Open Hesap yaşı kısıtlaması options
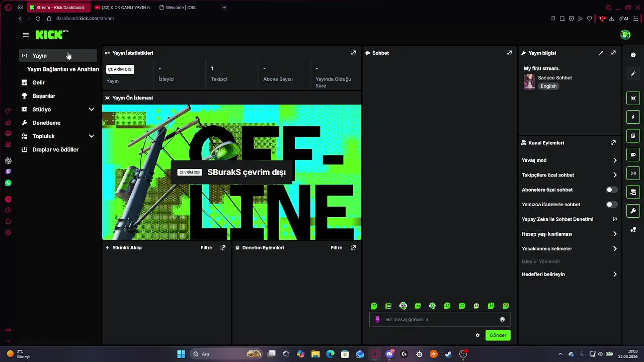This screenshot has height=362, width=644. (570, 234)
